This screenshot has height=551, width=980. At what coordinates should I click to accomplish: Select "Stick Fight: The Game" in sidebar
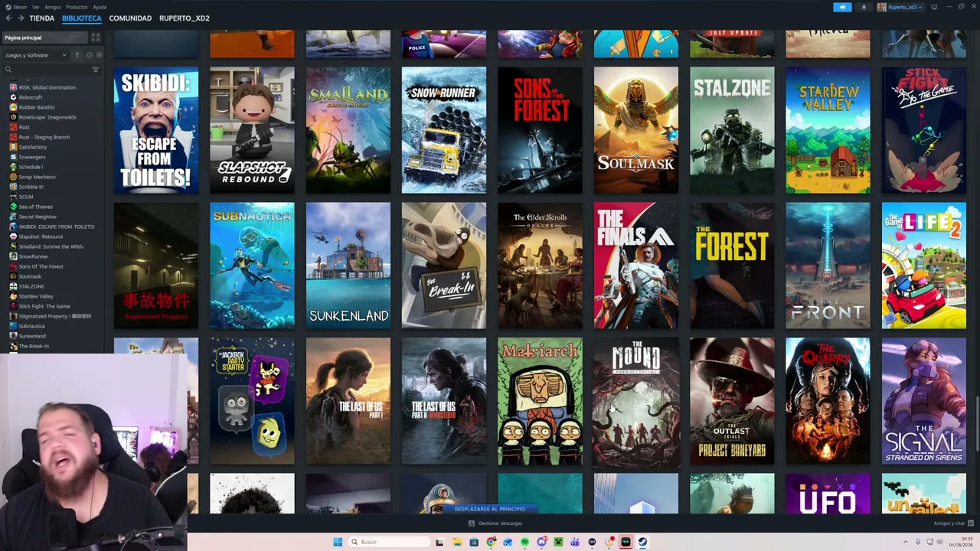tap(44, 306)
